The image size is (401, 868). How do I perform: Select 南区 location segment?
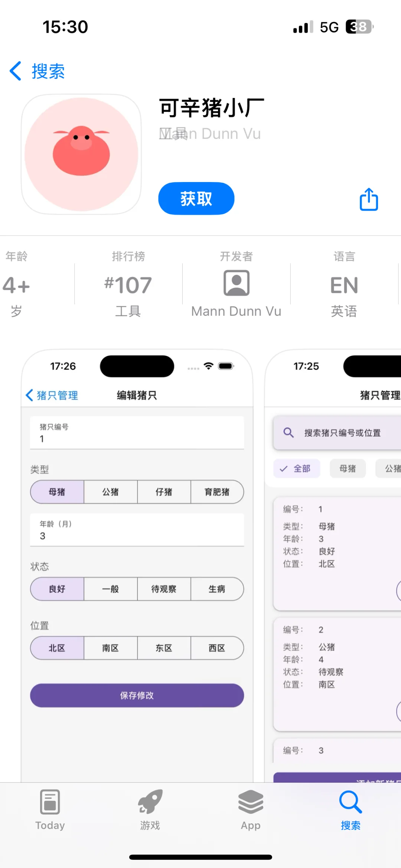[x=111, y=648]
